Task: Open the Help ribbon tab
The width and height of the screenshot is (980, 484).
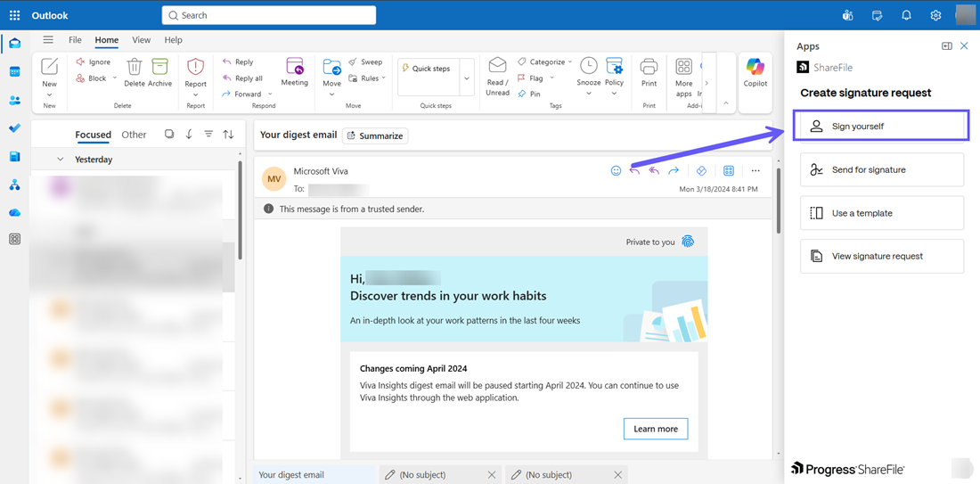Action: click(173, 40)
